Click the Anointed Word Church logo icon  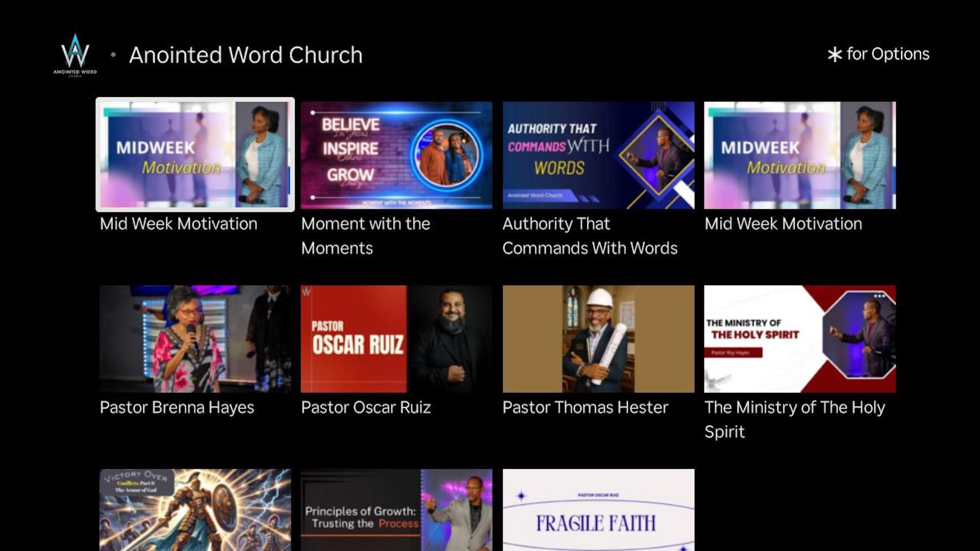click(x=75, y=54)
